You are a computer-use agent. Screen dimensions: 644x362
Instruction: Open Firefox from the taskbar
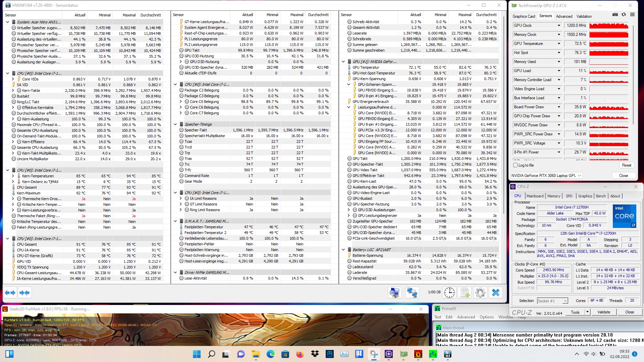300,354
